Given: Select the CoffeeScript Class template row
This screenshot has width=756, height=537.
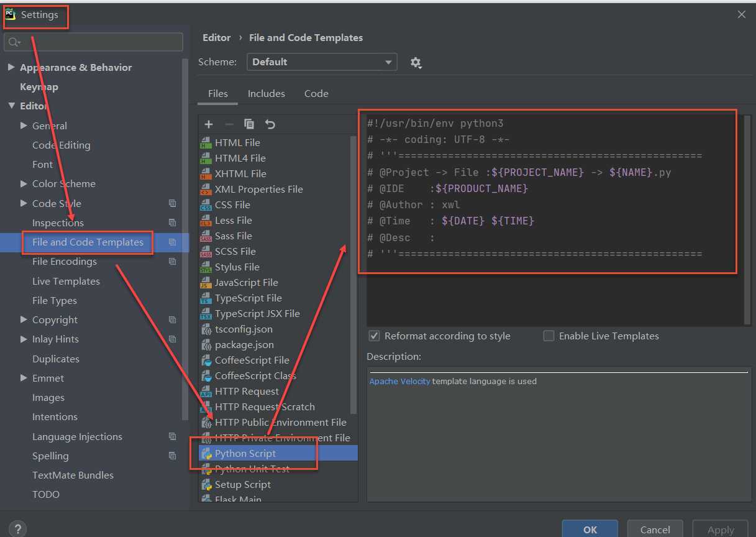Looking at the screenshot, I should [x=278, y=376].
